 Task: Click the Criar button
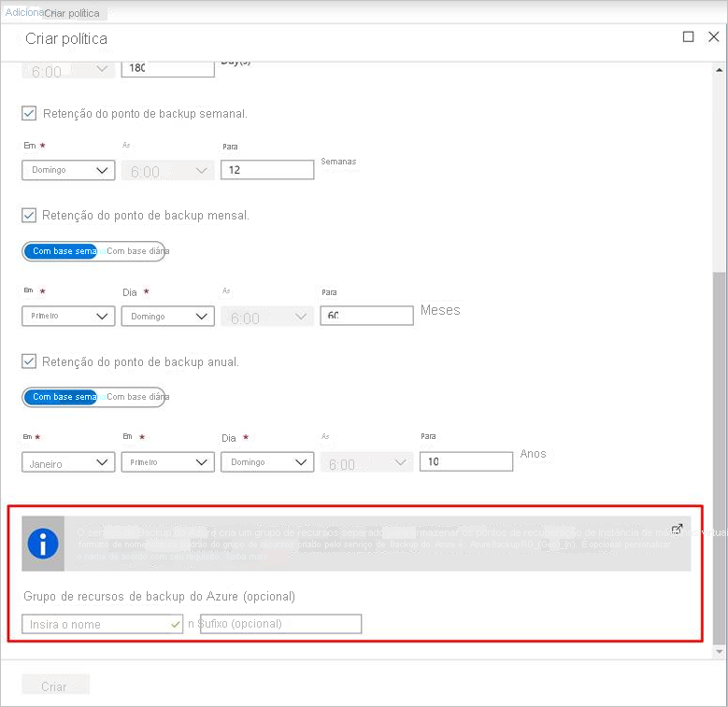pos(55,685)
